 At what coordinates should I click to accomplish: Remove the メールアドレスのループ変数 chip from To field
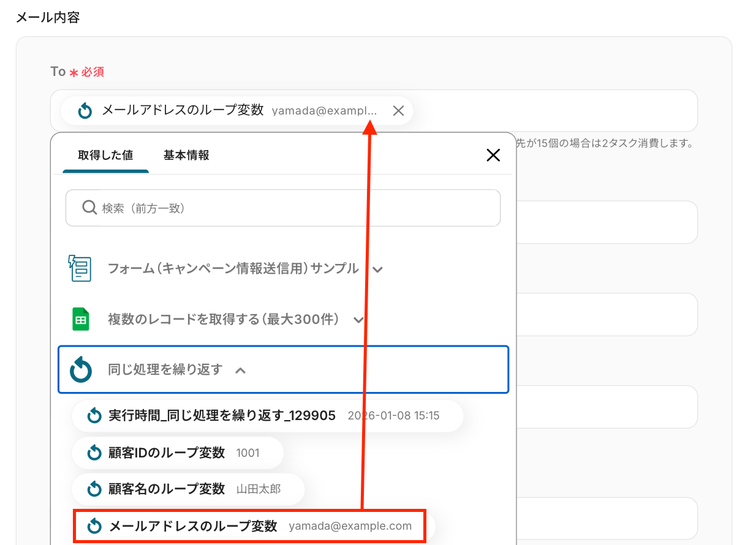398,111
